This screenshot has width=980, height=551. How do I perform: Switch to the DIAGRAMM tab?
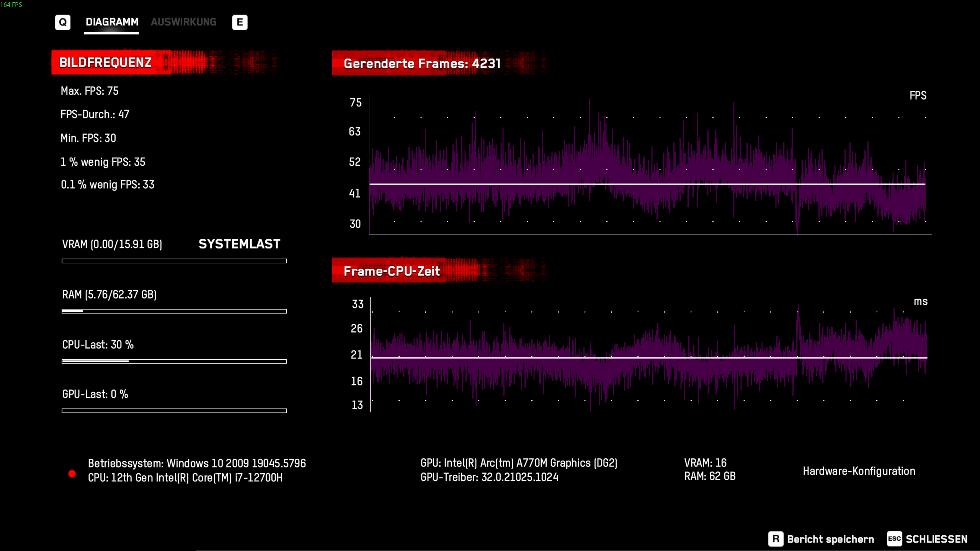(x=112, y=22)
